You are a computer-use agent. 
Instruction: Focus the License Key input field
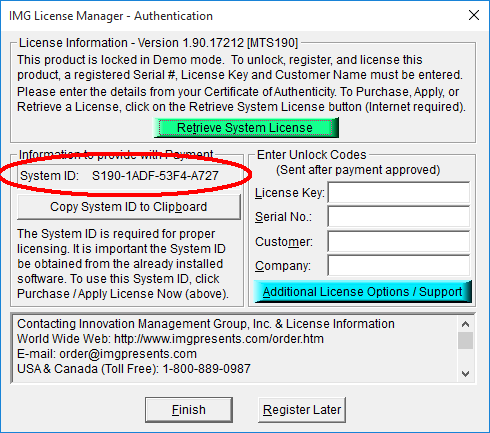(399, 192)
